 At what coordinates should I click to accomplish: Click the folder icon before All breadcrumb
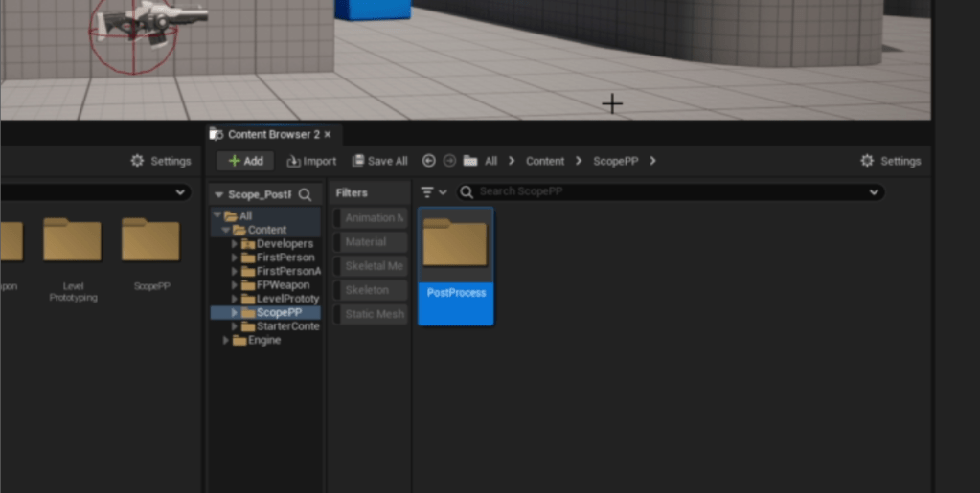point(470,161)
